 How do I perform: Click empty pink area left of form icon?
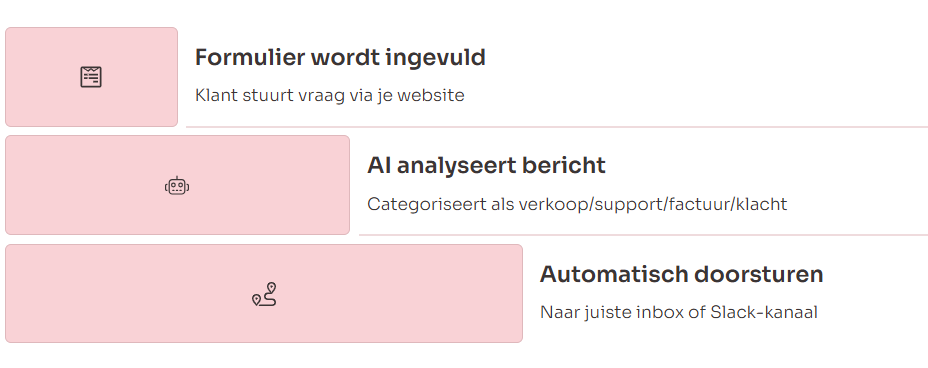pos(41,77)
